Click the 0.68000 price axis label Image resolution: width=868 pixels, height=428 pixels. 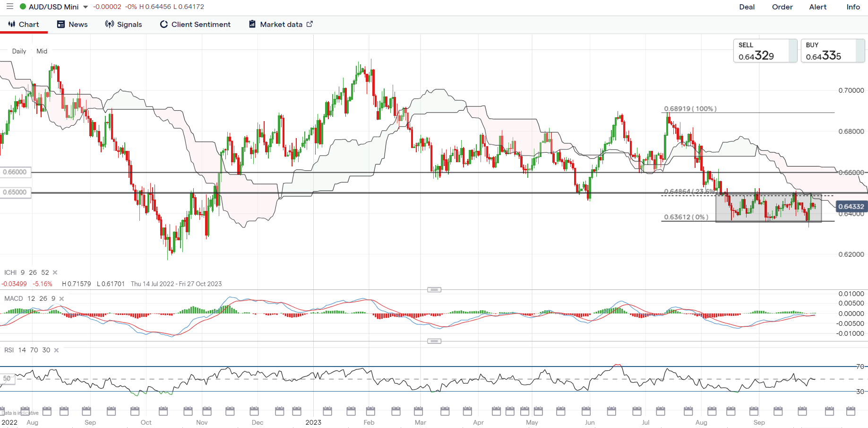(851, 131)
